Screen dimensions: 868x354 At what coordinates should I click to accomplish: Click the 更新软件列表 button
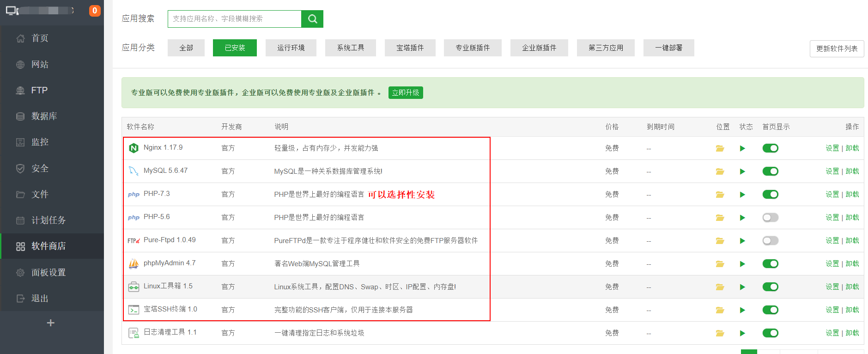coord(837,49)
